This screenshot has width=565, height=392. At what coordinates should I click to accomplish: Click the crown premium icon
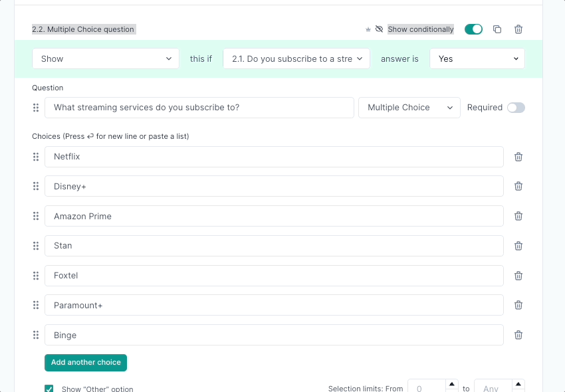(x=368, y=29)
